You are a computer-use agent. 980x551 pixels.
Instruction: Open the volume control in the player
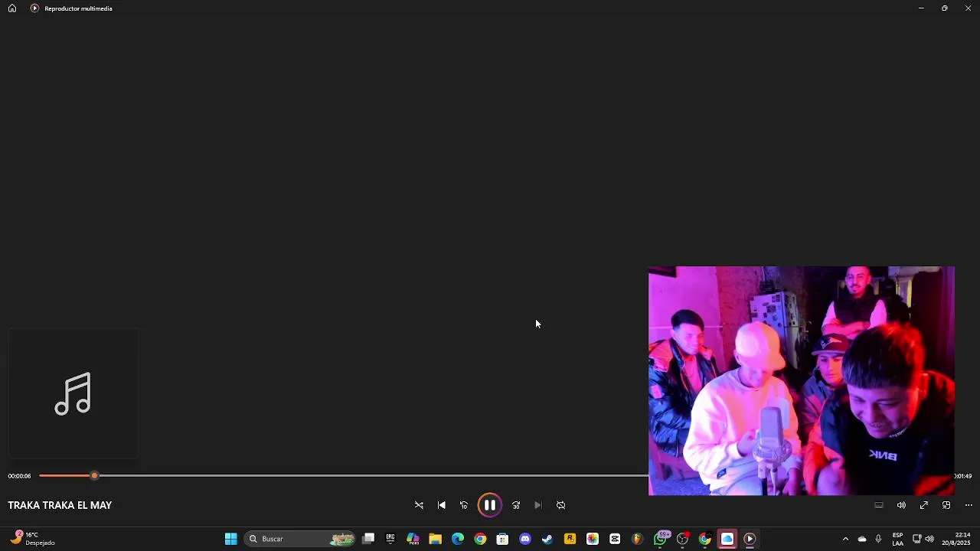point(901,505)
